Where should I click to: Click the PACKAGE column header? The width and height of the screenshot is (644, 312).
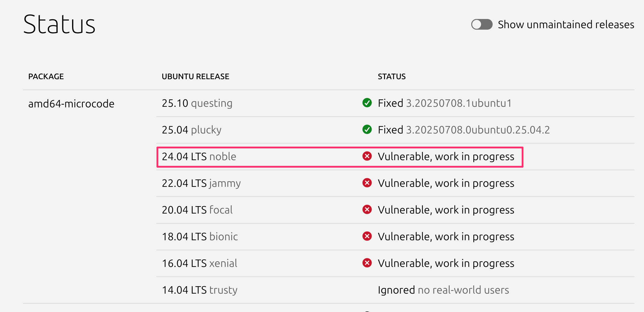[46, 76]
